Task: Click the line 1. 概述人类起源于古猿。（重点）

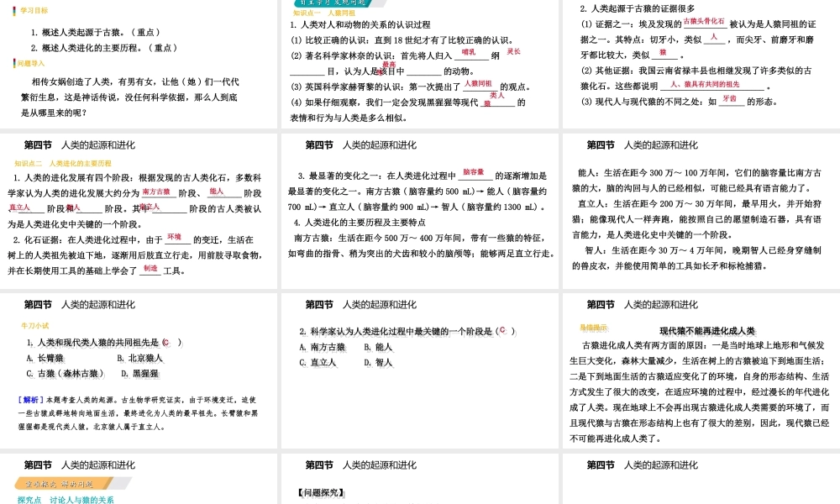Action: pos(96,32)
